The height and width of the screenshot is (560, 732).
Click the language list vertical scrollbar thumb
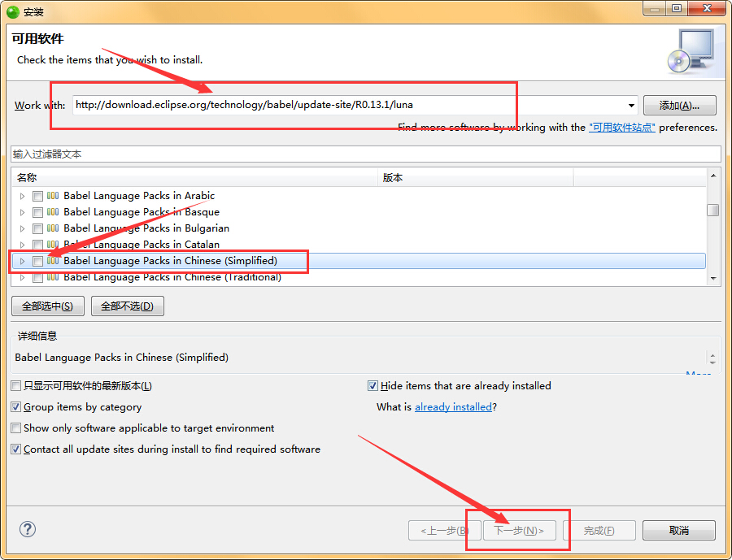pyautogui.click(x=712, y=211)
